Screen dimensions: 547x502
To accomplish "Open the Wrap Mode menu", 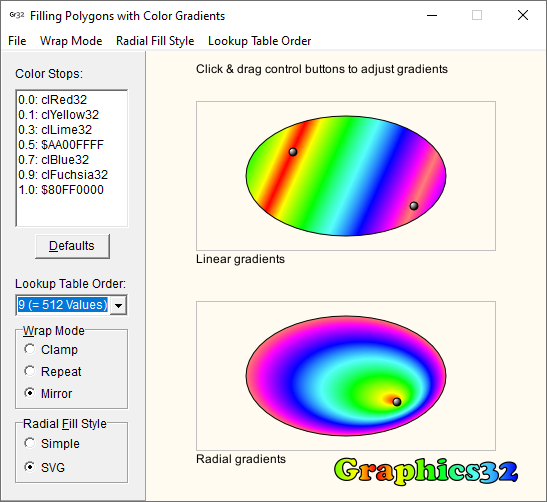I will coord(71,41).
